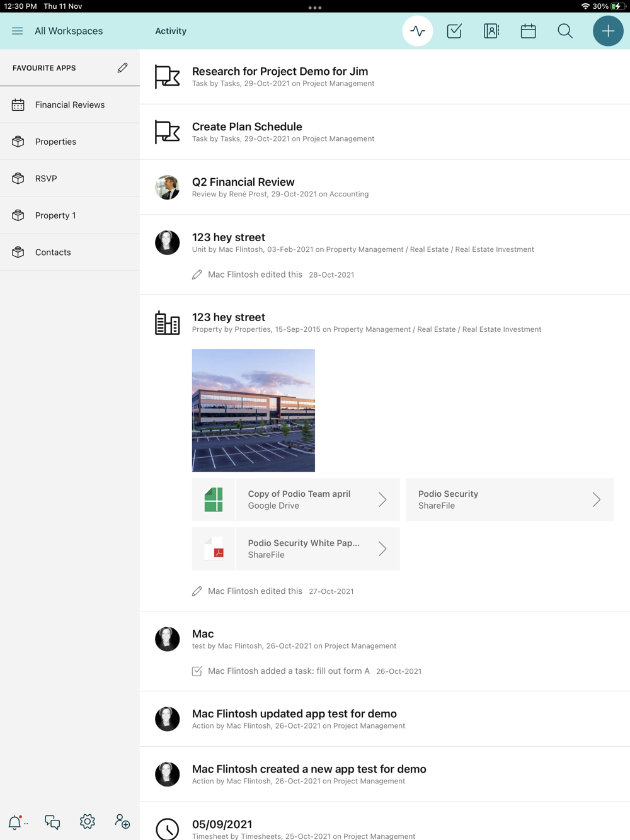This screenshot has width=630, height=840.
Task: Open the Contacts book icon in header
Action: [x=491, y=31]
